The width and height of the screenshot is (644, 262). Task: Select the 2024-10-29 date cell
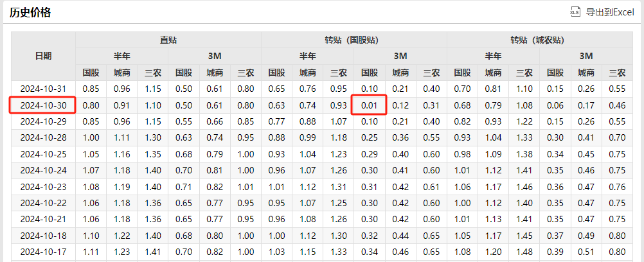pyautogui.click(x=43, y=121)
